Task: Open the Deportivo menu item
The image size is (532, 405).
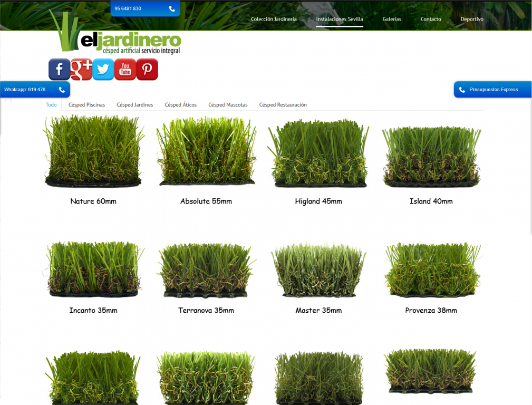Action: 472,19
